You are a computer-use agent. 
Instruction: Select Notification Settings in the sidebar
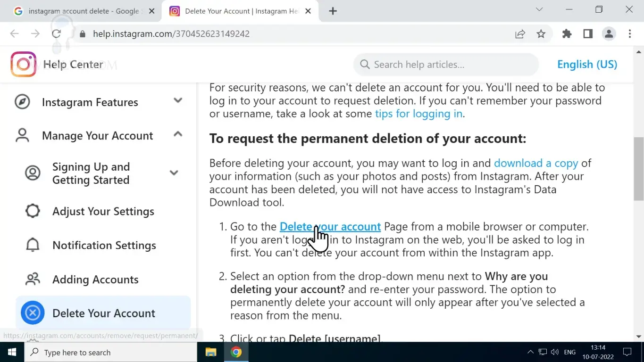coord(104,245)
